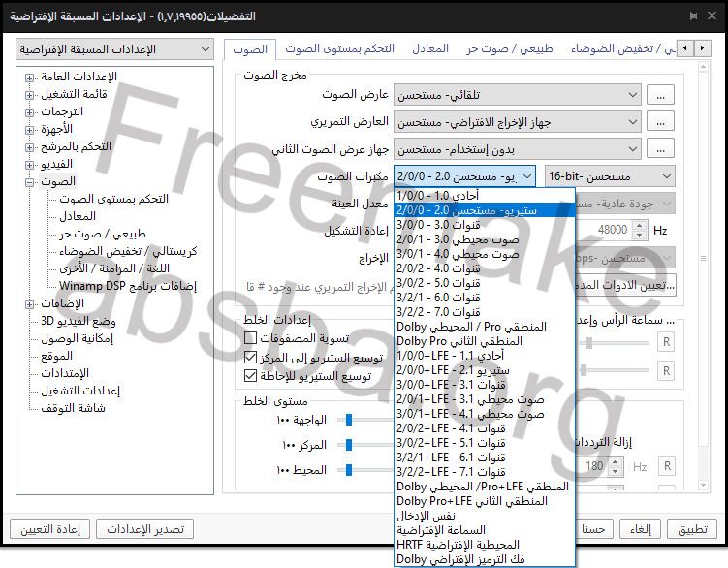Click the تعيين الادوات button
The width and height of the screenshot is (728, 568).
[625, 285]
